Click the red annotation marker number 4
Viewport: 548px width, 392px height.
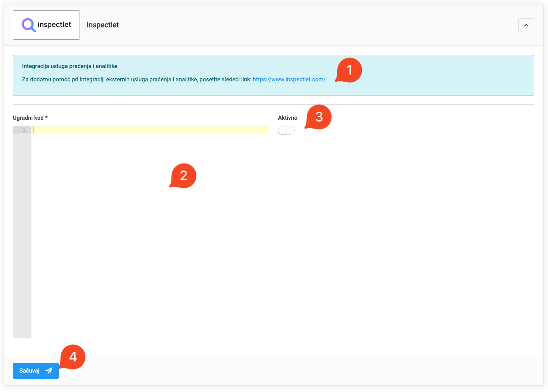pos(72,357)
